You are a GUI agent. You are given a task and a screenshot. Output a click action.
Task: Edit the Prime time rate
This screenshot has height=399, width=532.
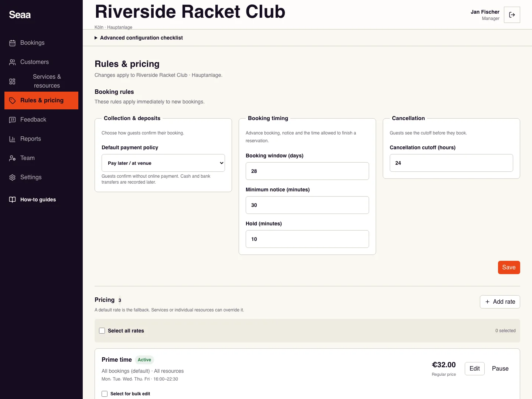click(x=475, y=369)
